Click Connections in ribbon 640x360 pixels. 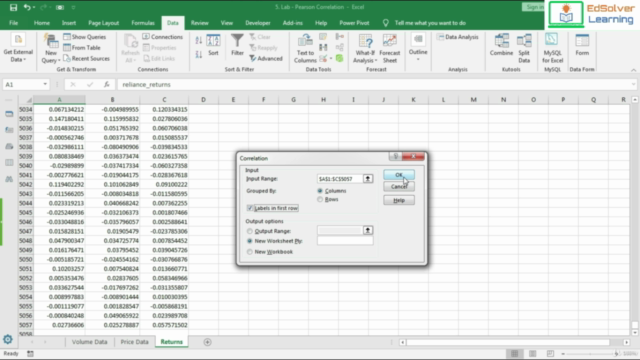pos(162,37)
